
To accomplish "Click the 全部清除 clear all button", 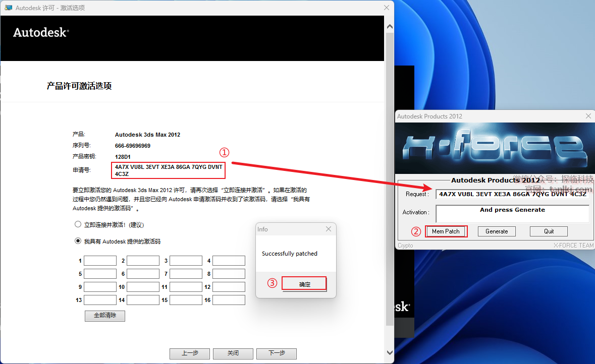I will point(105,316).
